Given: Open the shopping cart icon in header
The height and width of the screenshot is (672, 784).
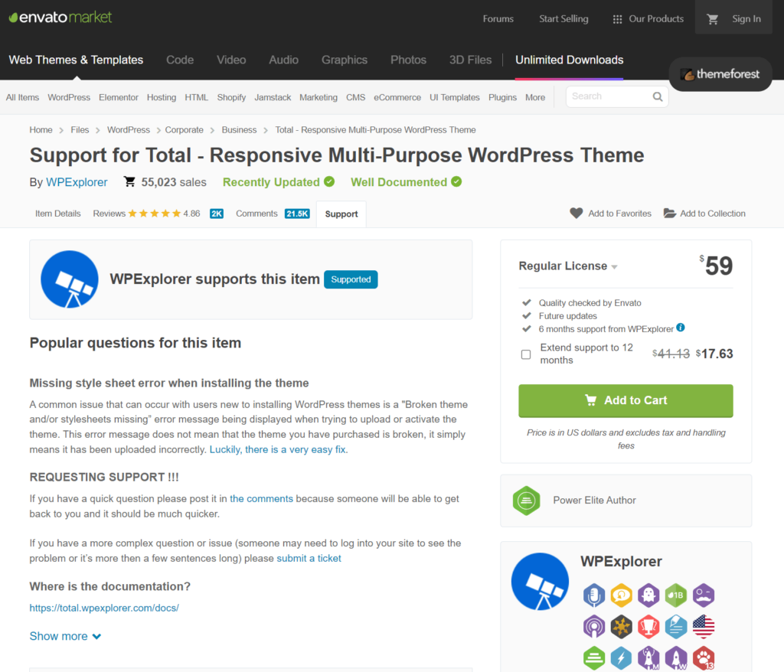Looking at the screenshot, I should [x=713, y=19].
